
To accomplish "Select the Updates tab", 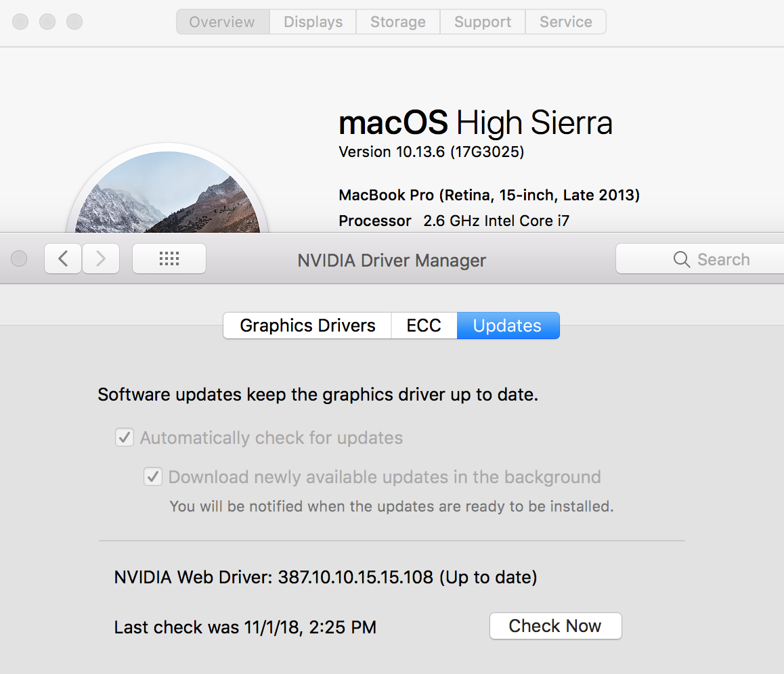I will pos(508,325).
